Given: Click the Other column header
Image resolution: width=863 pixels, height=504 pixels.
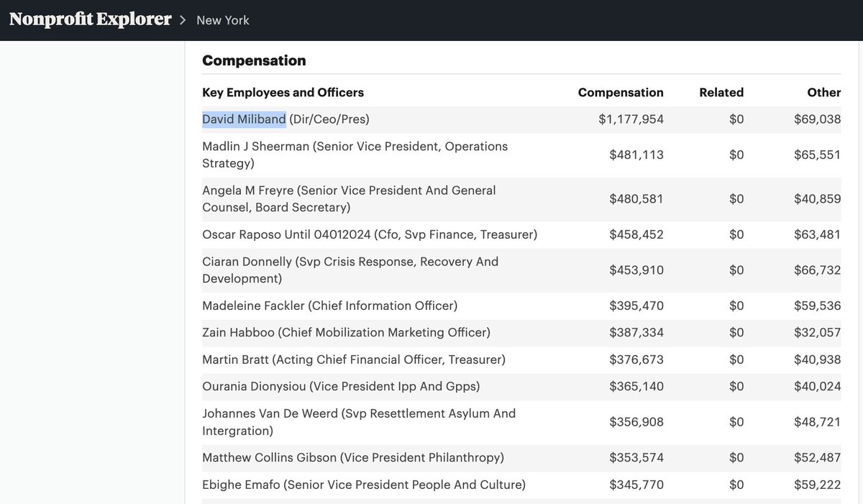Looking at the screenshot, I should (x=824, y=92).
